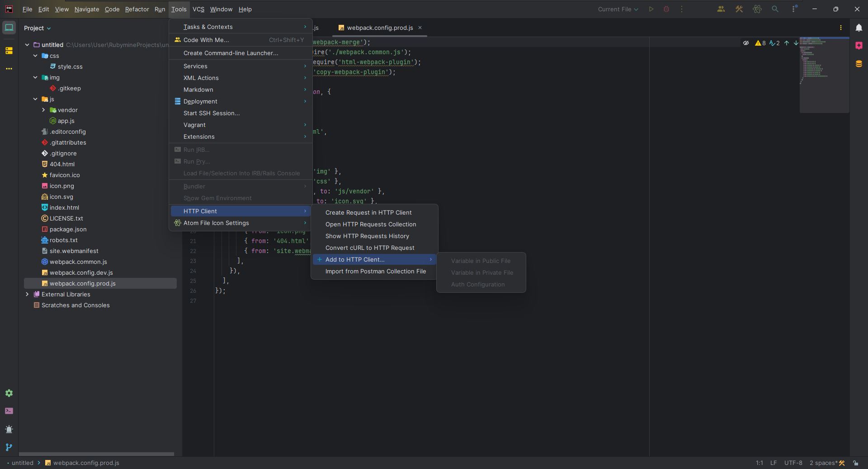The width and height of the screenshot is (868, 469).
Task: Toggle the Project tool window icon
Action: [9, 28]
